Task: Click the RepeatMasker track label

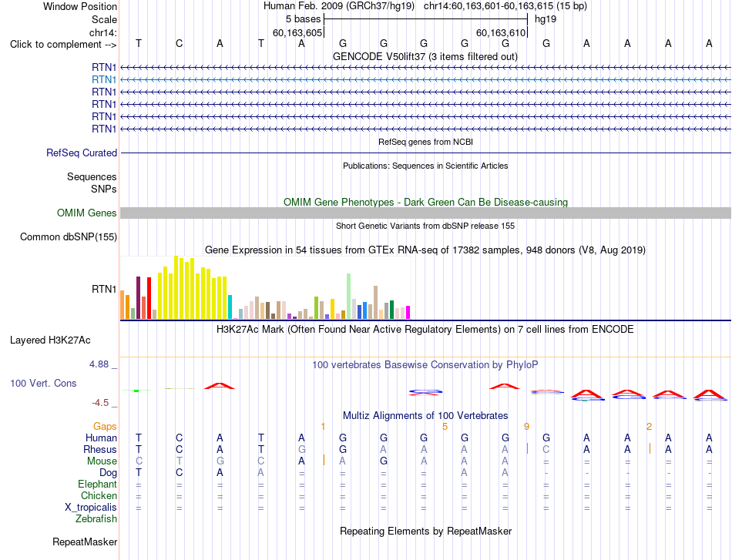Action: coord(85,542)
